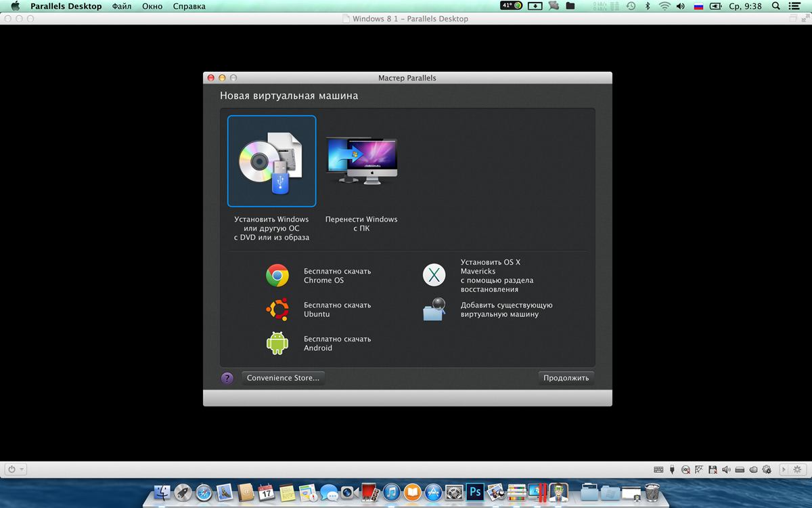Select the install from DVD or image option
This screenshot has width=812, height=508.
click(x=271, y=161)
